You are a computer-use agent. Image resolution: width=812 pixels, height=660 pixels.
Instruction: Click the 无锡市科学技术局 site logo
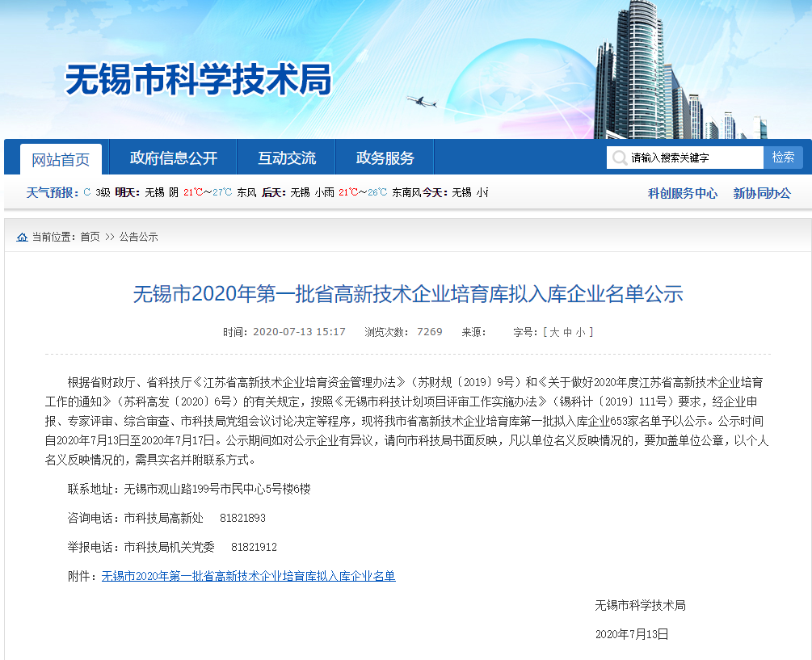(x=198, y=80)
